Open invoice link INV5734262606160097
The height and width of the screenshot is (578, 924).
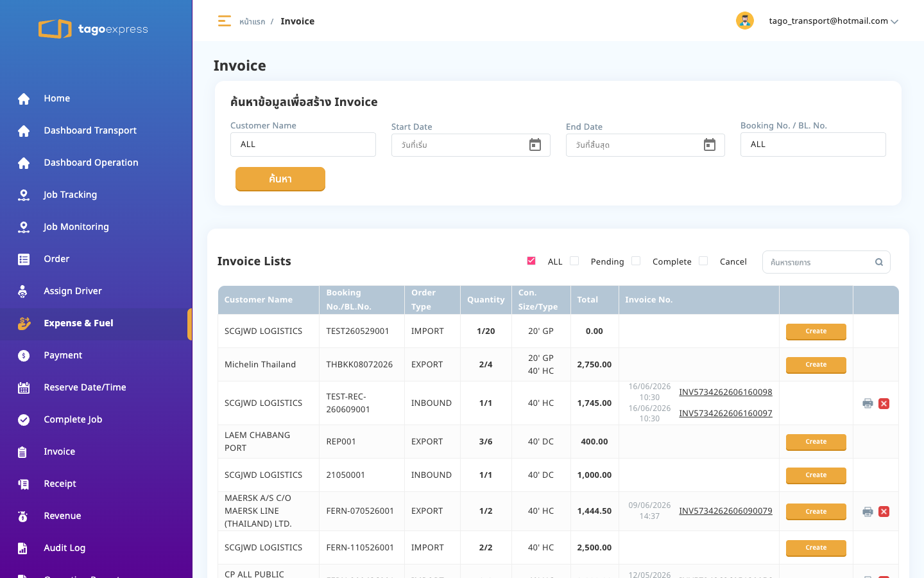pos(726,413)
